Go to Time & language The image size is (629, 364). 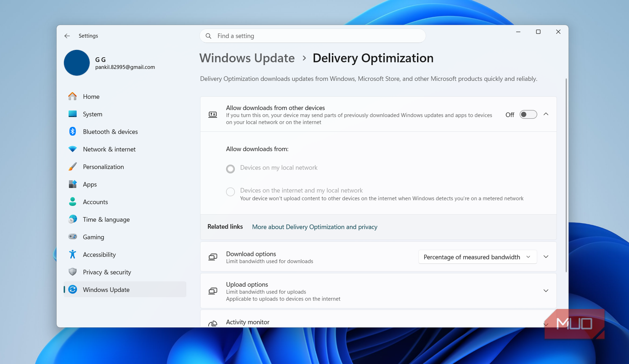(x=125, y=219)
